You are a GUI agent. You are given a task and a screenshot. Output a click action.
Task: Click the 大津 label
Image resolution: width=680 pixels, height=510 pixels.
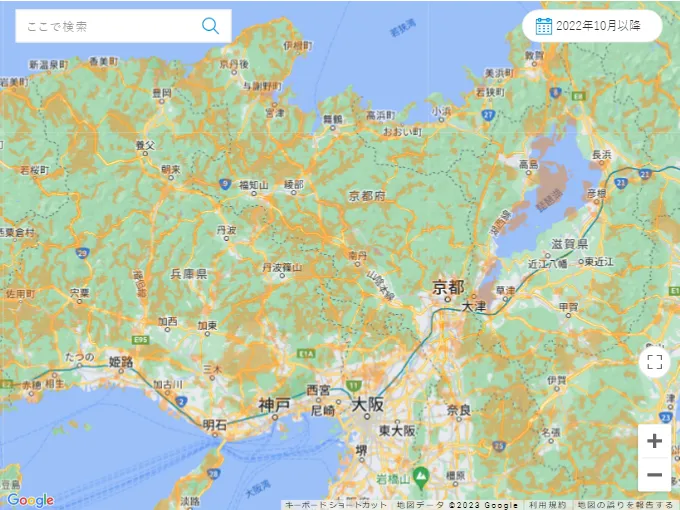pyautogui.click(x=474, y=307)
